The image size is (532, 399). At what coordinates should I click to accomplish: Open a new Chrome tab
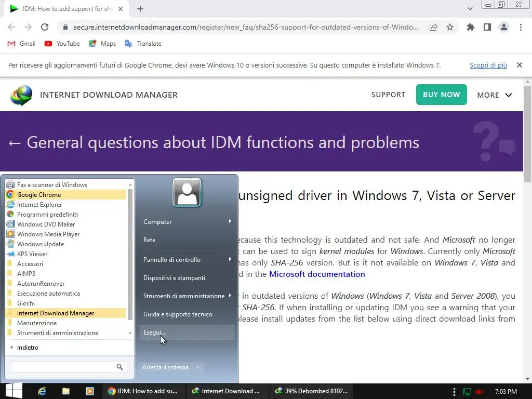140,9
